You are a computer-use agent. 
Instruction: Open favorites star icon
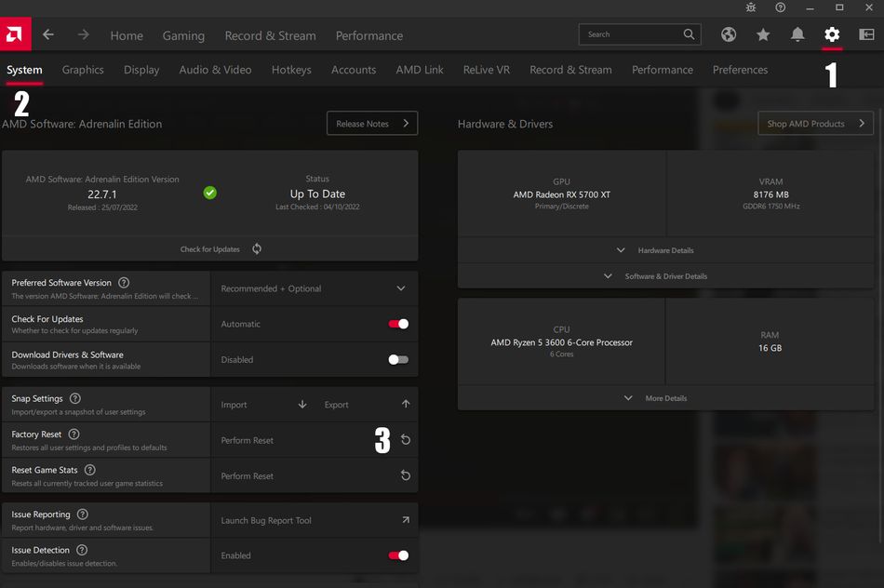click(763, 35)
